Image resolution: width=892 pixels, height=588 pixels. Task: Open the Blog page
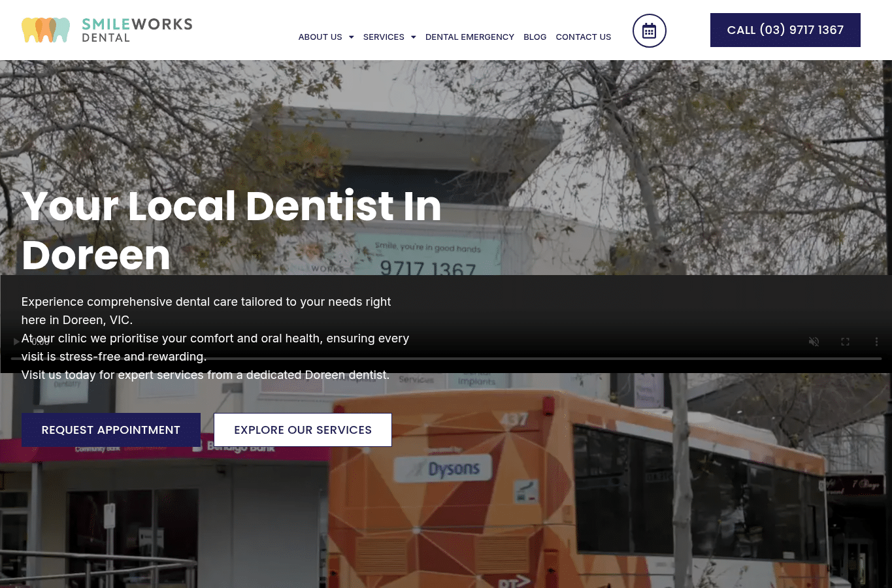[x=535, y=37]
